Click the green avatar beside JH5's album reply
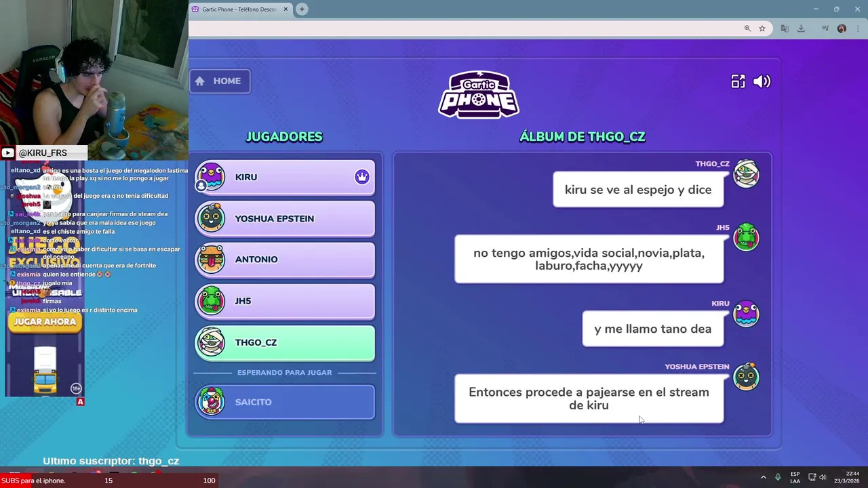The width and height of the screenshot is (868, 488). 746,237
